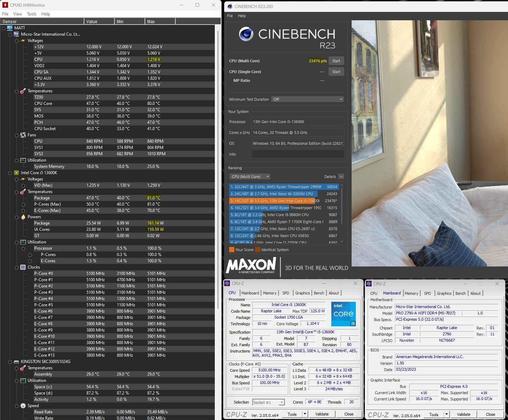Click the Kingston drive icon

pyautogui.click(x=16, y=362)
